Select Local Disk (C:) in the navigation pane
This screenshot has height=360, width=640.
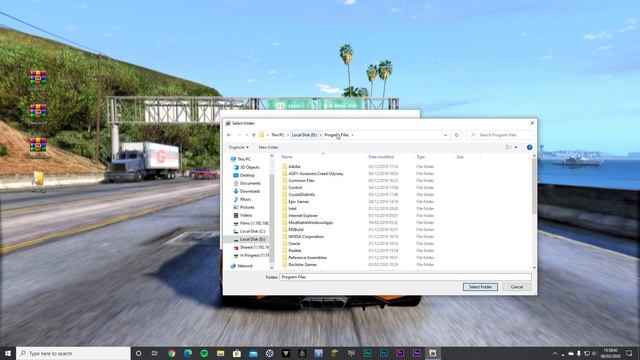coord(249,231)
